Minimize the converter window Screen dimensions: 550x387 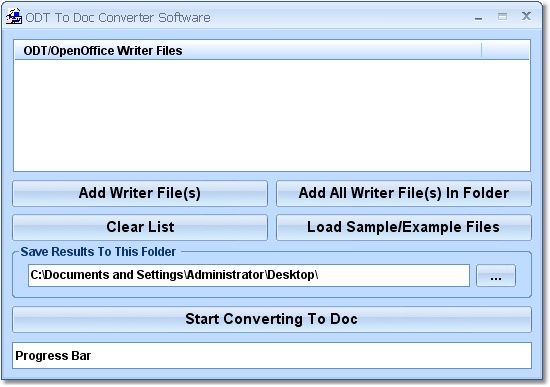[478, 18]
